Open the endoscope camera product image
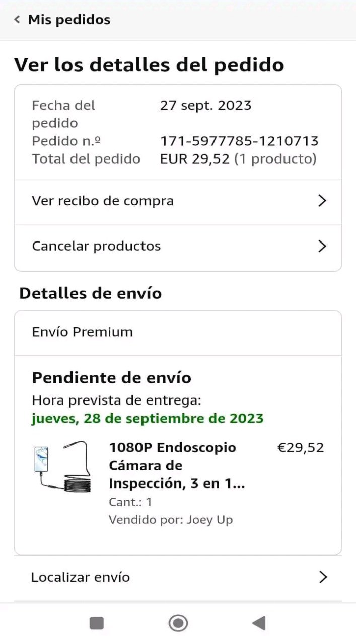Screen dimensions: 356x644 [62, 467]
